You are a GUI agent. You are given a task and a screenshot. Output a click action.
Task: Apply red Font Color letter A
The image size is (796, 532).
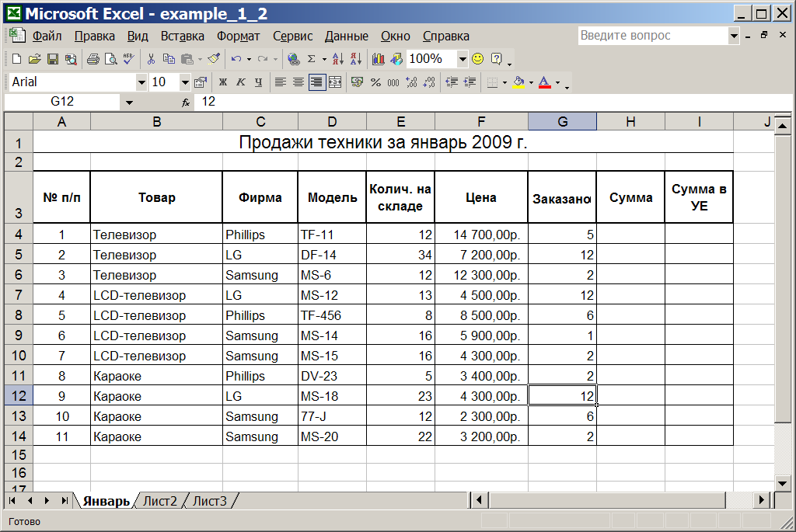pos(545,82)
